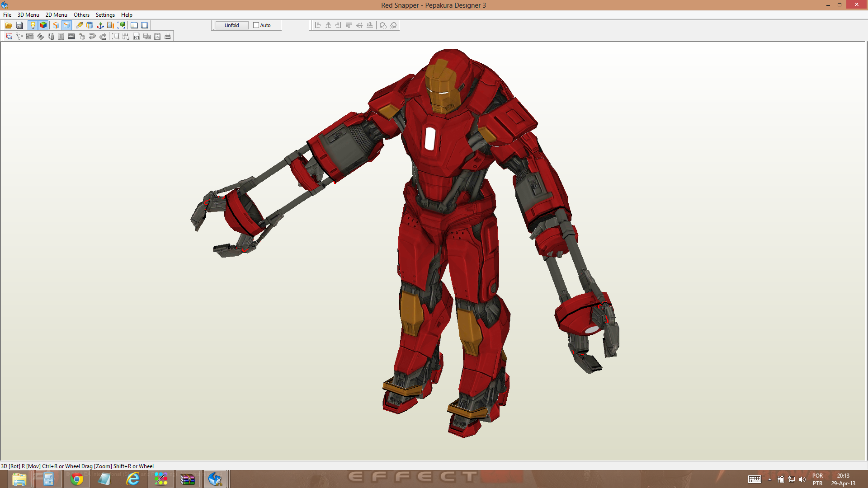
Task: Open Calculator from the taskbar
Action: click(x=48, y=479)
